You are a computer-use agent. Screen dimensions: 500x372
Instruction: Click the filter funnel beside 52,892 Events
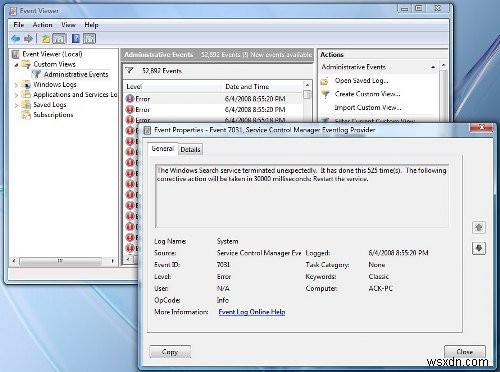pos(130,71)
